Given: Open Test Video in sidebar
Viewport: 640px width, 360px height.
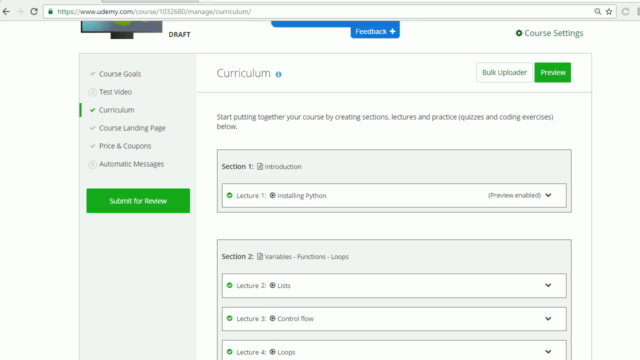Looking at the screenshot, I should (116, 92).
